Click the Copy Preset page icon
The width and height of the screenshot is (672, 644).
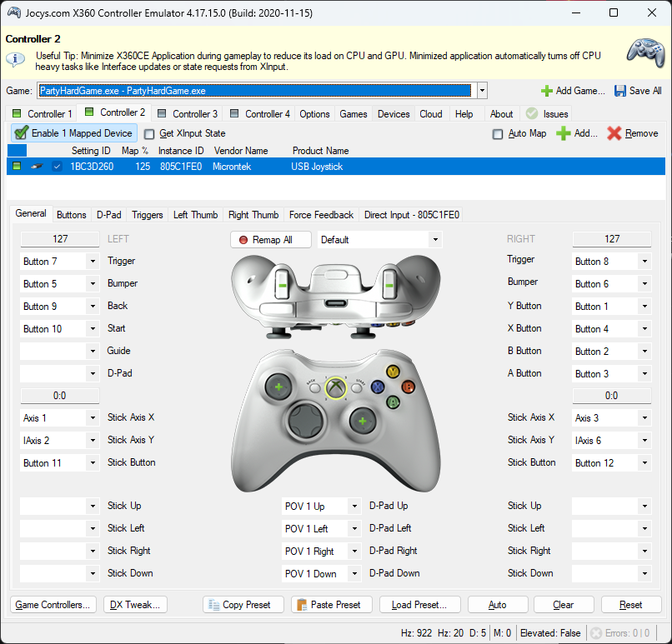coord(213,605)
